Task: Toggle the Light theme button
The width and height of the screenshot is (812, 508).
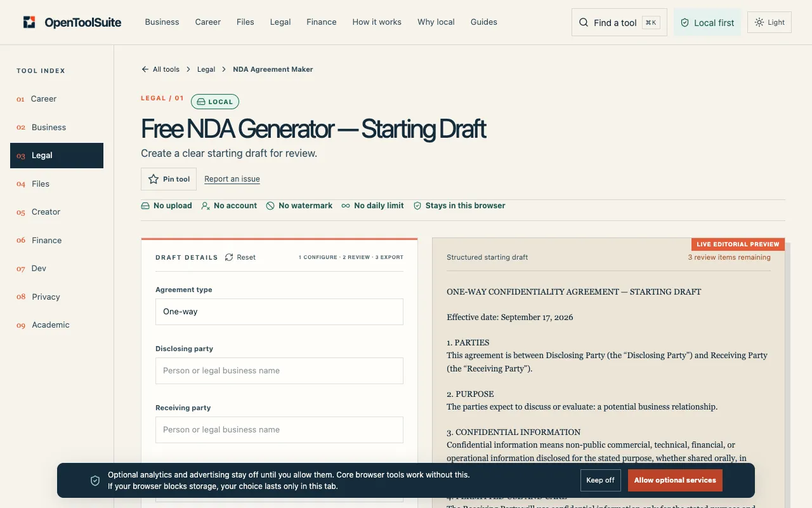Action: 769,22
